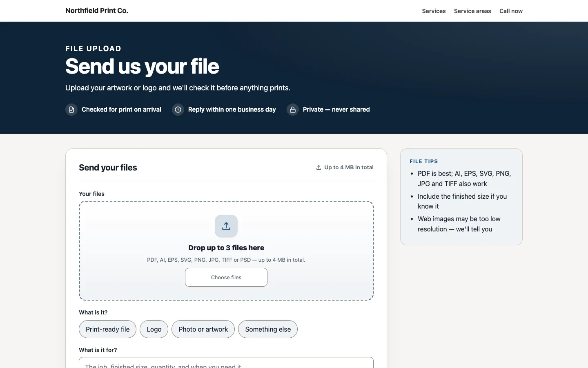Click the small upload icon beside Up to 4 MB
588x368 pixels.
[318, 167]
